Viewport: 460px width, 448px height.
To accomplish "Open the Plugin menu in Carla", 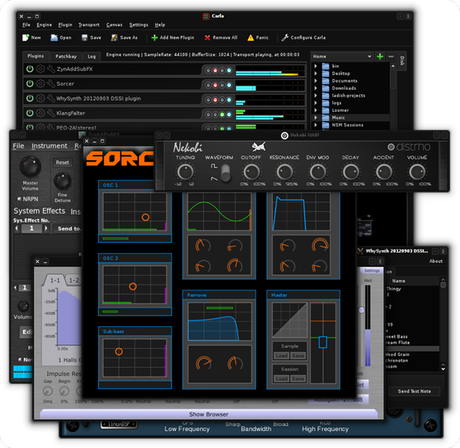I will click(65, 25).
